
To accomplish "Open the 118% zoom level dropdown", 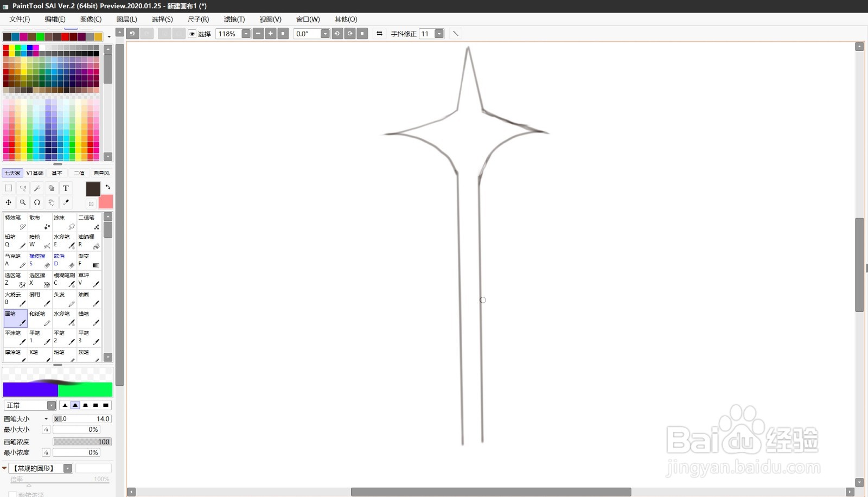I will [x=246, y=34].
